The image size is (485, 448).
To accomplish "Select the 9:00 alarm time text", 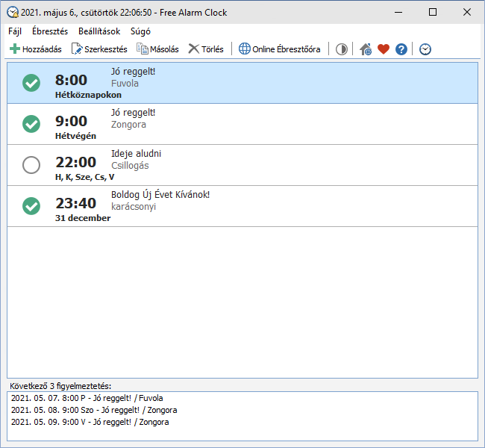I will point(71,121).
